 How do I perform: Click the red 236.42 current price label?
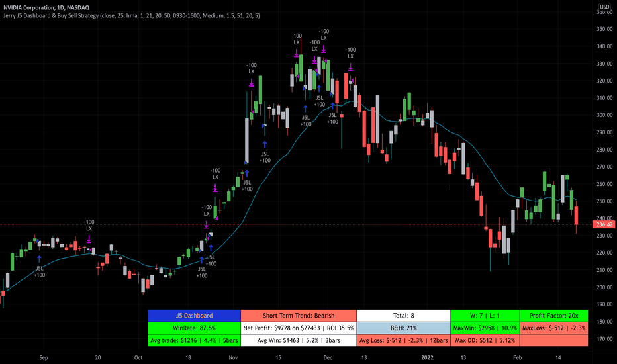[604, 224]
